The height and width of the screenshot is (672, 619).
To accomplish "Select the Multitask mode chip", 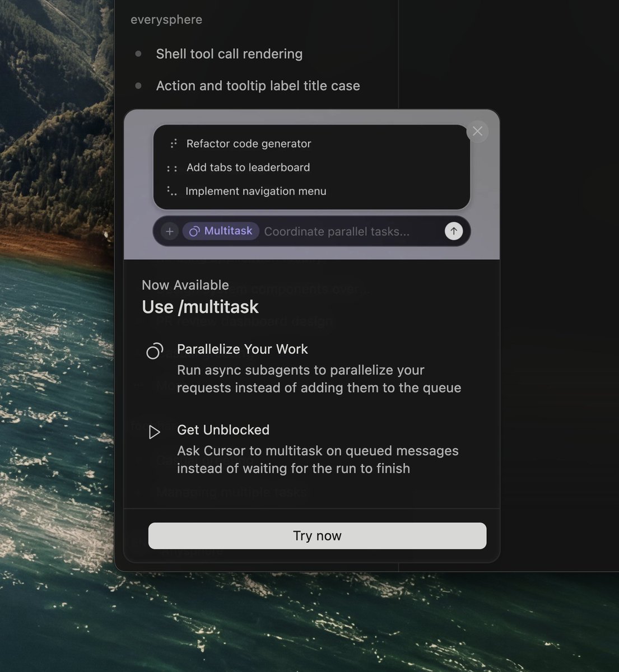I will tap(221, 231).
